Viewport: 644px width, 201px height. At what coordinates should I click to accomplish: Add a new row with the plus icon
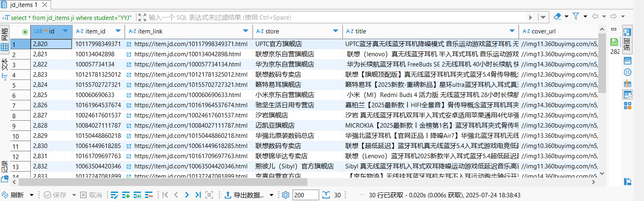126,195
